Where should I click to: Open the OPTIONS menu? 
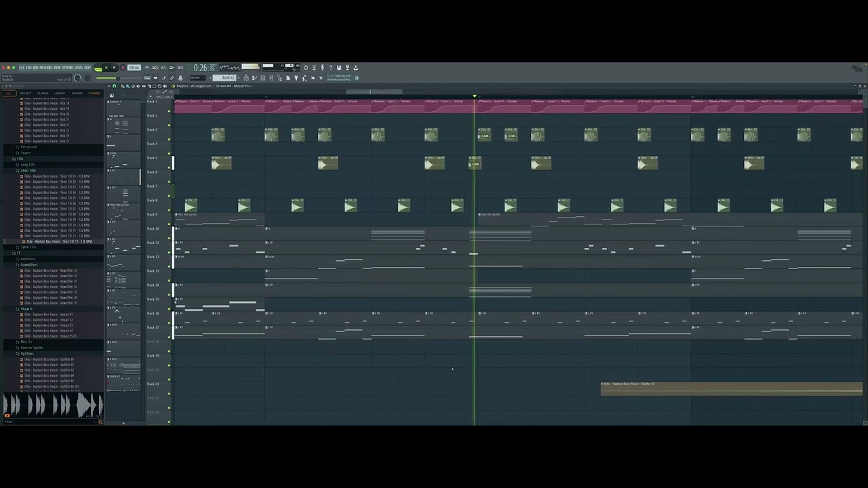tap(68, 68)
